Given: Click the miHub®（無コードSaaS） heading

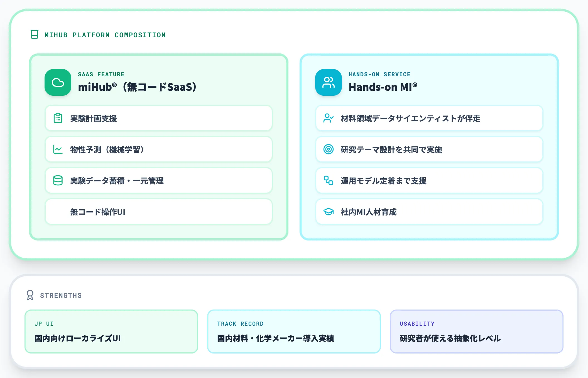Looking at the screenshot, I should 138,87.
